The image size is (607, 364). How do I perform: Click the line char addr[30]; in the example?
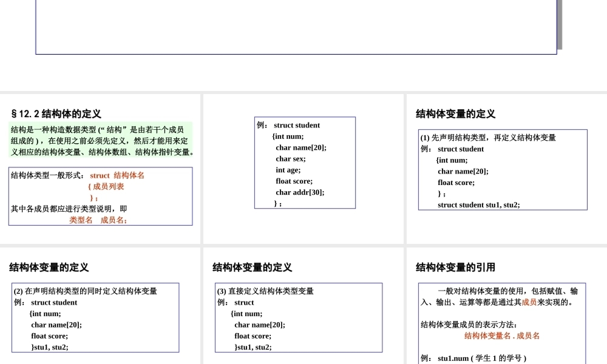[300, 192]
